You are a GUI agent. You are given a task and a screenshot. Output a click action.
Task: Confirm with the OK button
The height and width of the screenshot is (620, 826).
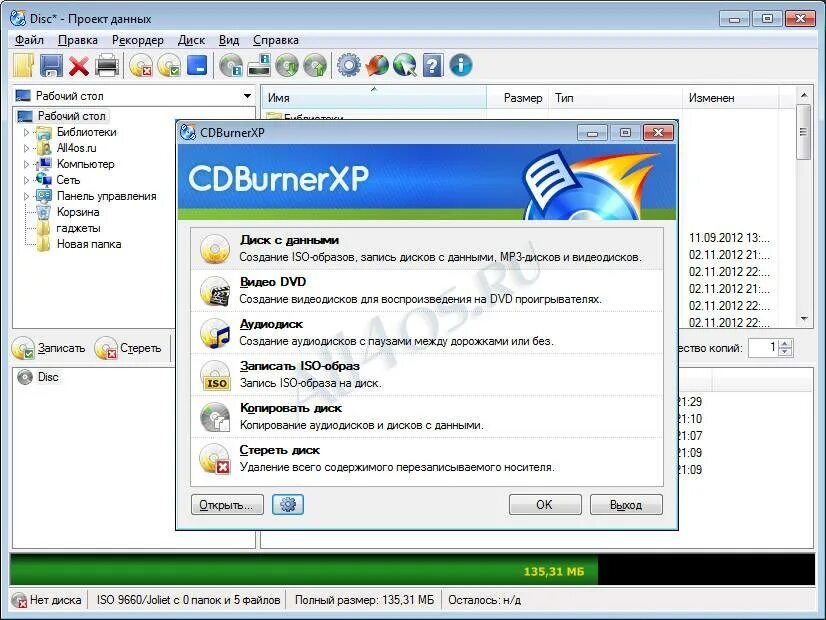[x=545, y=505]
